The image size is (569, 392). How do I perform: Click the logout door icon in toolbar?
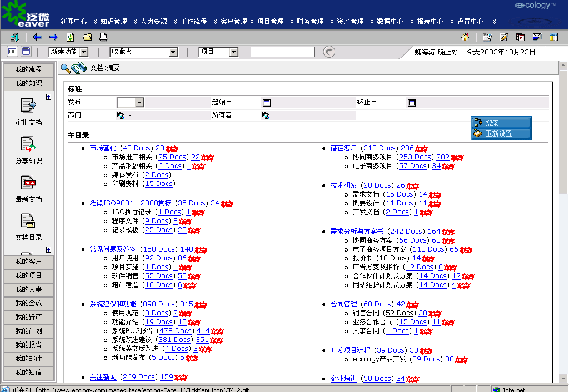coord(15,37)
